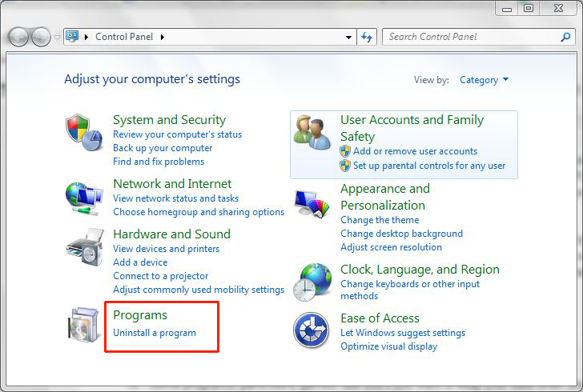The image size is (583, 392).
Task: Select Set up parental controls for any user
Action: (429, 166)
